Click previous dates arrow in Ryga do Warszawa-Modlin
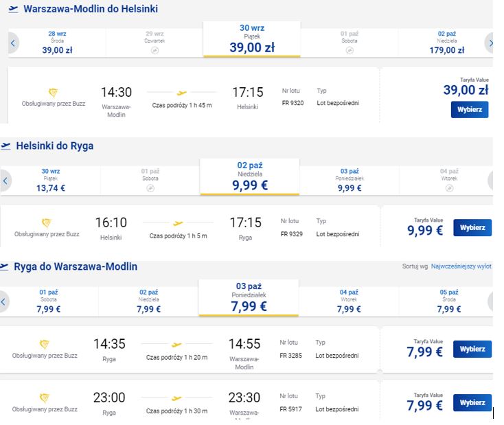Viewport: 504px width, 425px height. pos(4,301)
